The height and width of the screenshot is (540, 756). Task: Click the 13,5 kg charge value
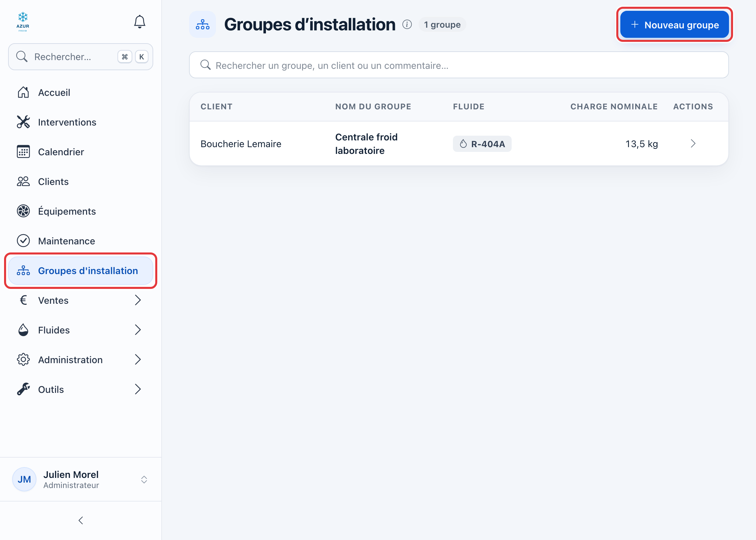click(x=642, y=144)
